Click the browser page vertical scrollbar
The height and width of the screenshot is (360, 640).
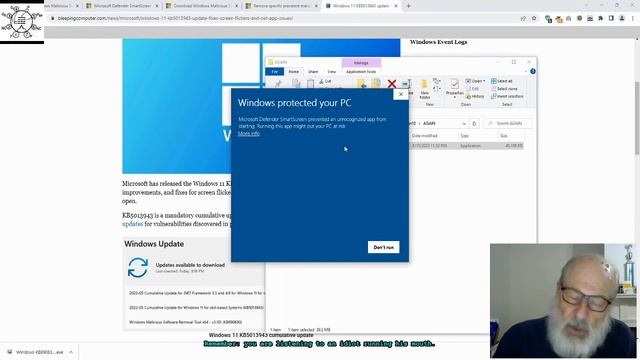click(x=637, y=118)
